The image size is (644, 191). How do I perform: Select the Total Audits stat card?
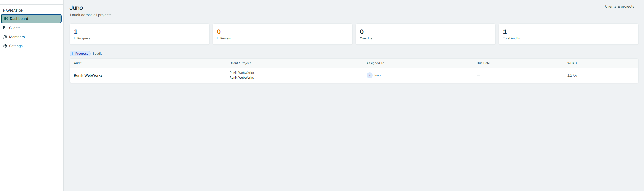[x=569, y=34]
